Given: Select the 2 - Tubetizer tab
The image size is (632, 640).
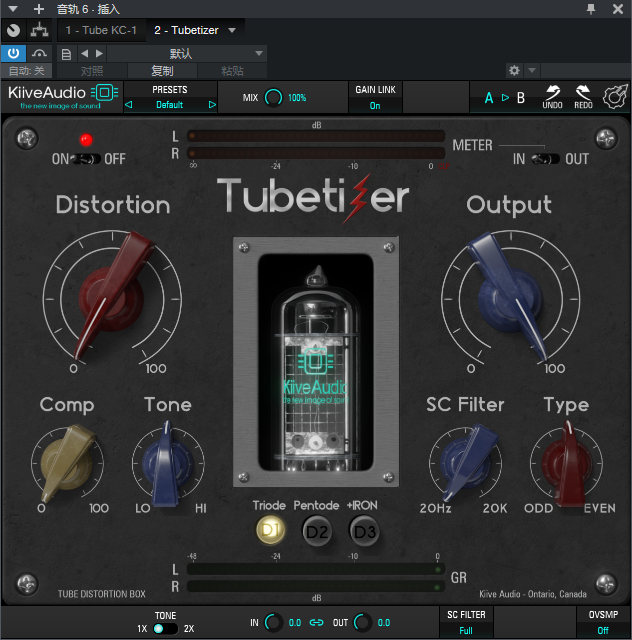Looking at the screenshot, I should point(187,30).
